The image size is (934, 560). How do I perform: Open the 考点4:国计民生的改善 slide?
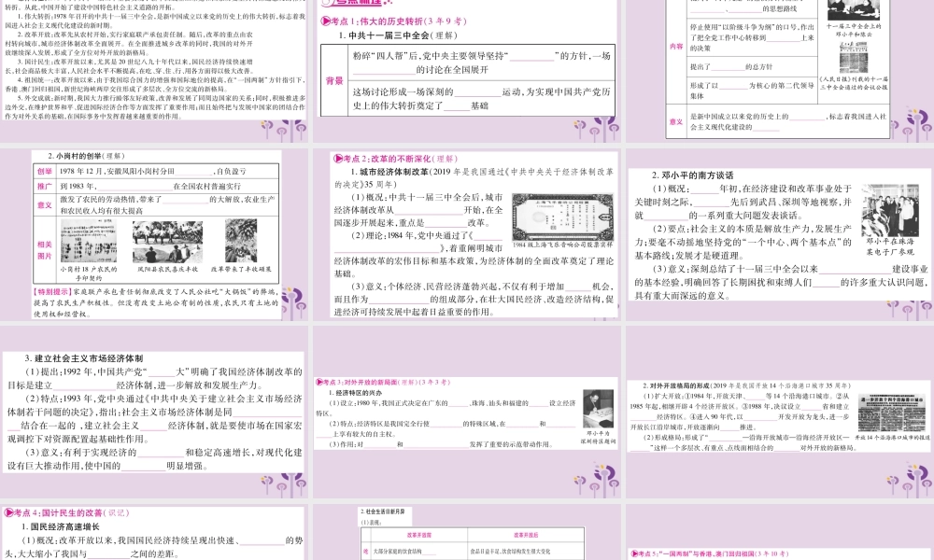(x=155, y=532)
